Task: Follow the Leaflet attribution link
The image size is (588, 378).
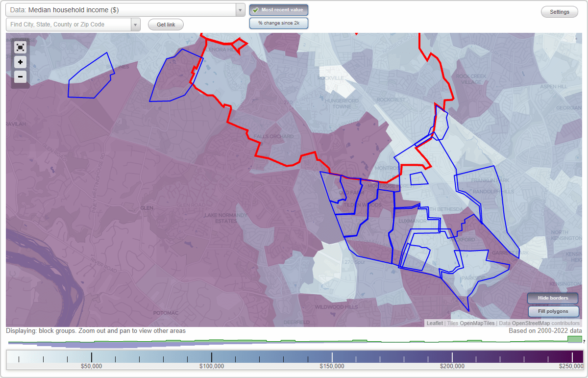Action: pos(434,323)
